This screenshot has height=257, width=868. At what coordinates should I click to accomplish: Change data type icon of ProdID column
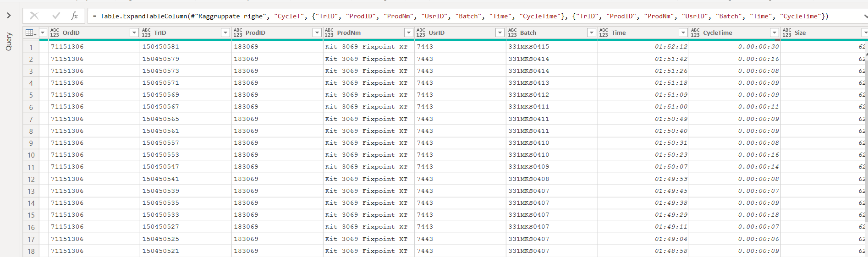pyautogui.click(x=238, y=33)
